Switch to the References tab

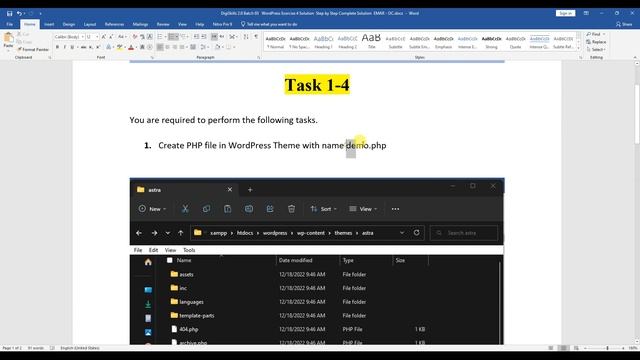point(114,24)
